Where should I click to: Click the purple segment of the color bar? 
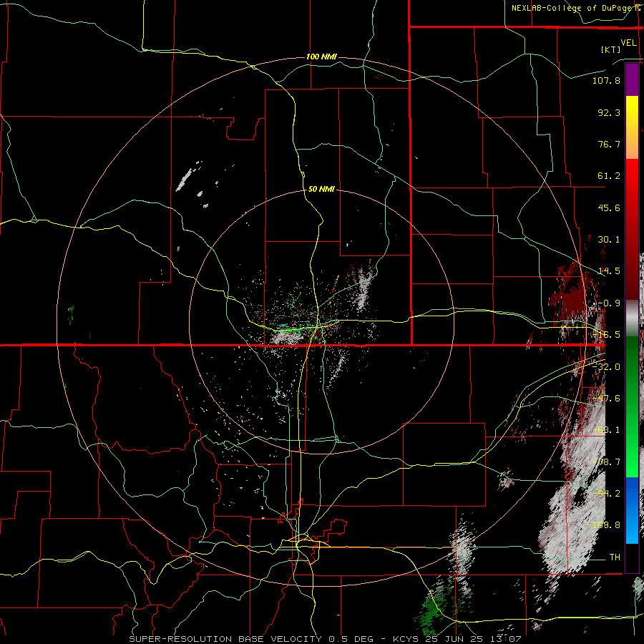(632, 79)
